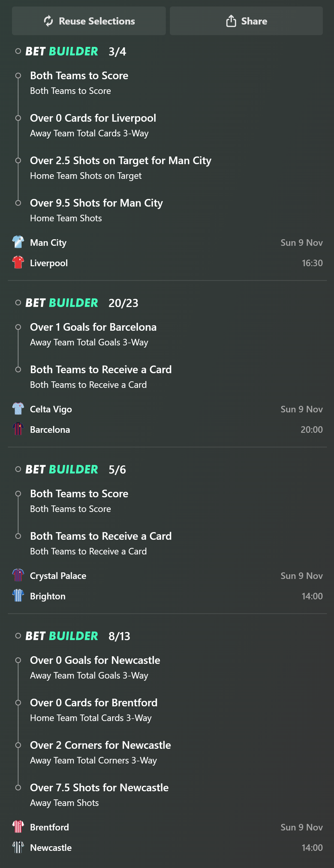Click the Crystal Palace shirt icon
Image resolution: width=334 pixels, height=868 pixels.
click(18, 575)
